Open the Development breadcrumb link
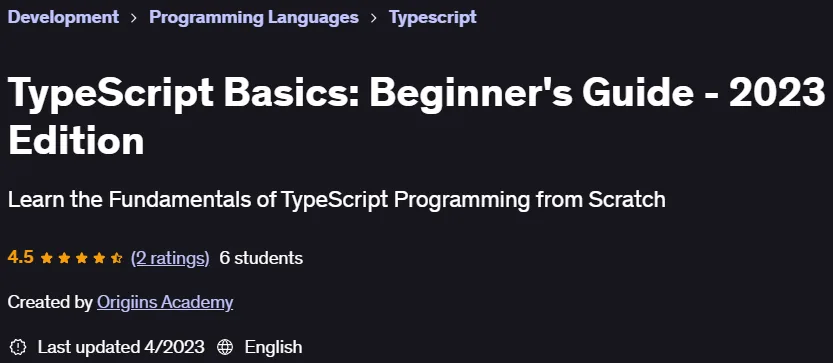The height and width of the screenshot is (363, 833). (x=63, y=17)
